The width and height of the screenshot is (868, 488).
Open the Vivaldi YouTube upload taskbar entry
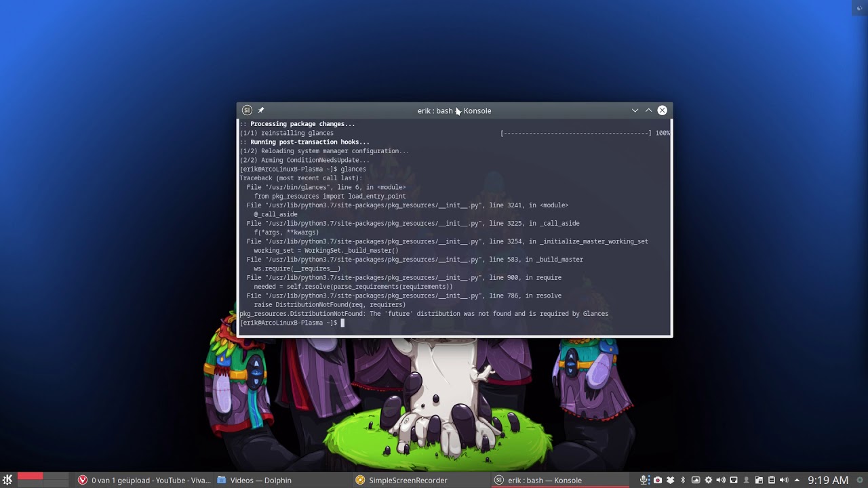click(144, 480)
